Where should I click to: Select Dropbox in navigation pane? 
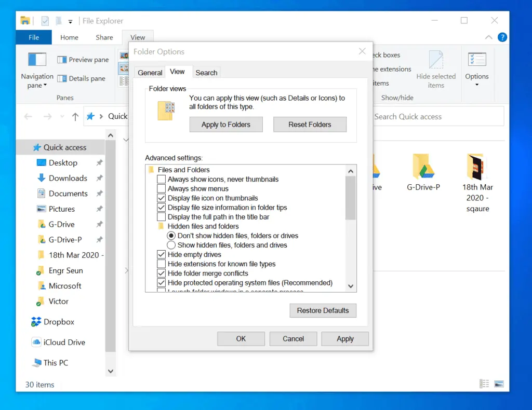[59, 322]
